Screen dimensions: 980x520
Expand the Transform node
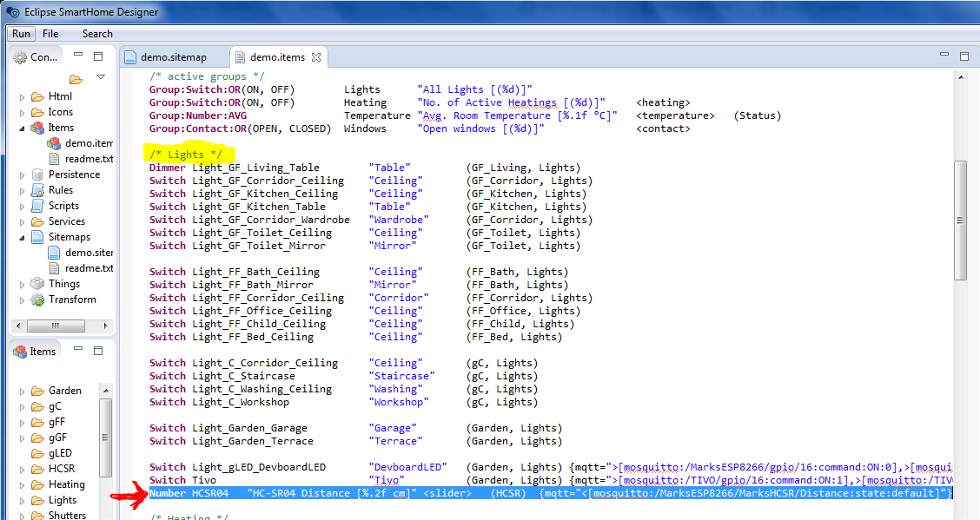[x=22, y=299]
